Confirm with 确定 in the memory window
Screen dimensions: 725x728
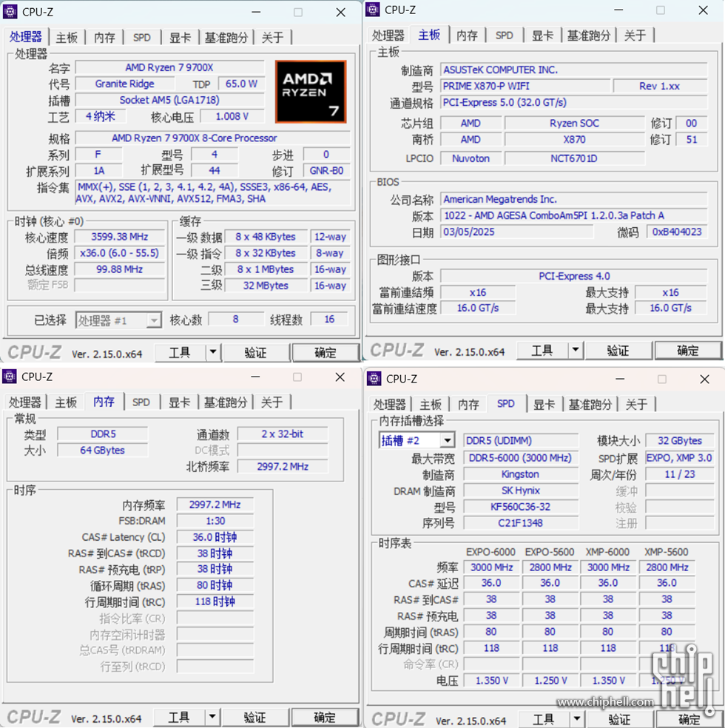pyautogui.click(x=325, y=717)
